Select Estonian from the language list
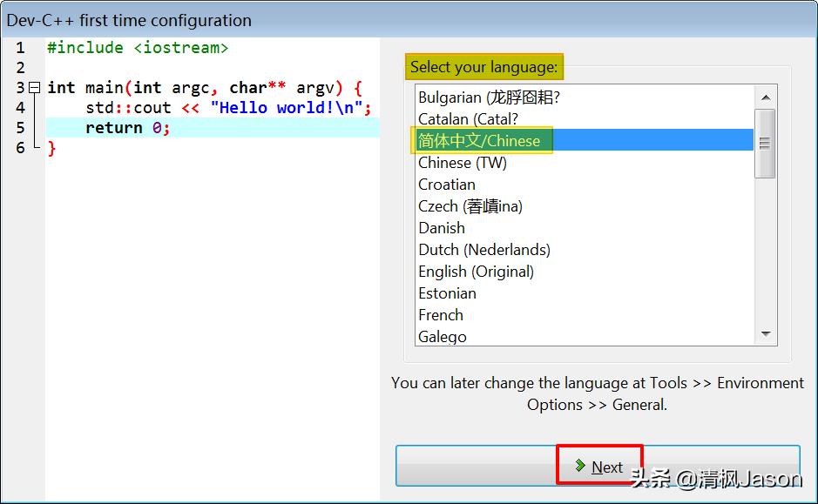Image resolution: width=818 pixels, height=504 pixels. tap(447, 293)
